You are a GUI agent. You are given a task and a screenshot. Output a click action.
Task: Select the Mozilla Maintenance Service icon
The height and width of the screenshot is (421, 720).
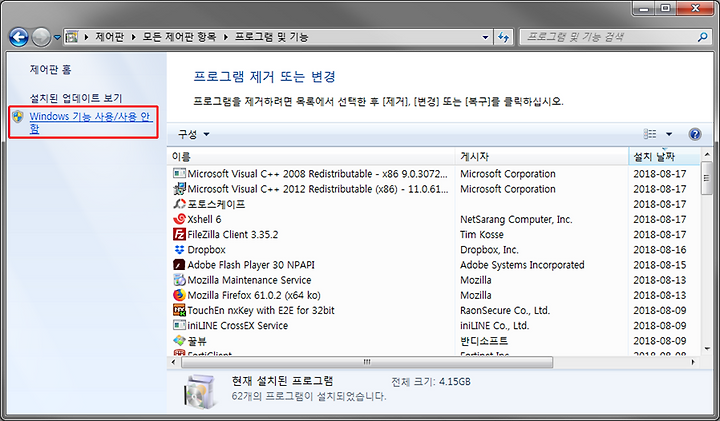tap(179, 280)
